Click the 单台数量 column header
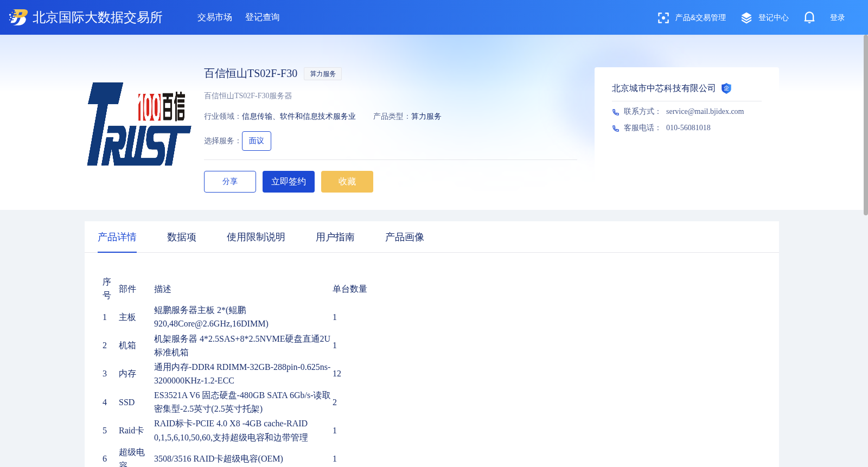Screen dimensions: 868x467 tap(350, 289)
